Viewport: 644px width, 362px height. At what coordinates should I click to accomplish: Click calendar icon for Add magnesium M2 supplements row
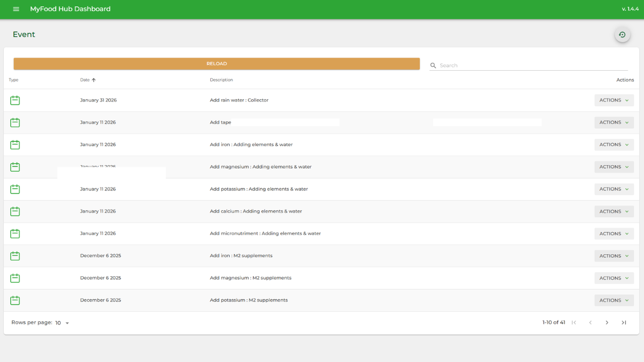(15, 278)
